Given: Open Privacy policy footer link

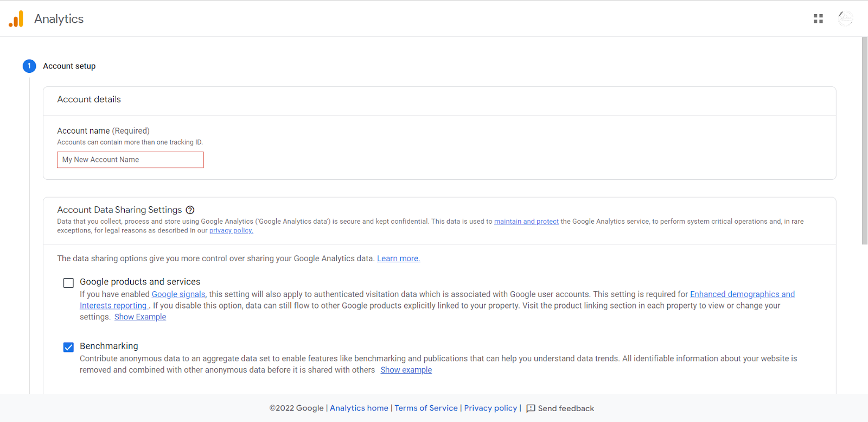Looking at the screenshot, I should pos(490,408).
